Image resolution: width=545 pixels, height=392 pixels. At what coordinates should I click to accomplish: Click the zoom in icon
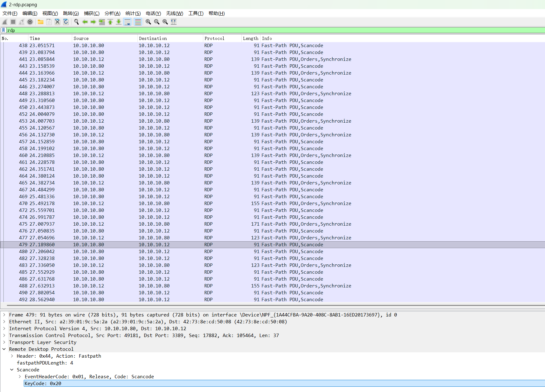click(148, 22)
